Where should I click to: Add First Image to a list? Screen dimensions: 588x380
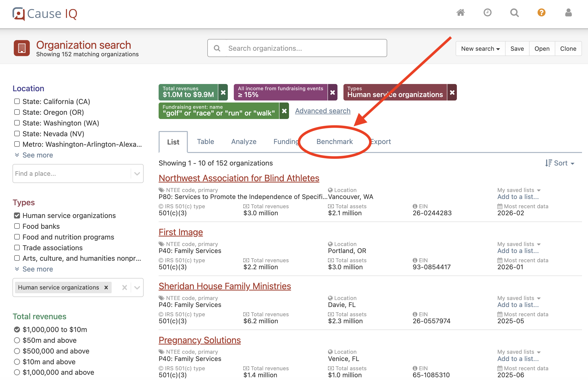point(518,251)
